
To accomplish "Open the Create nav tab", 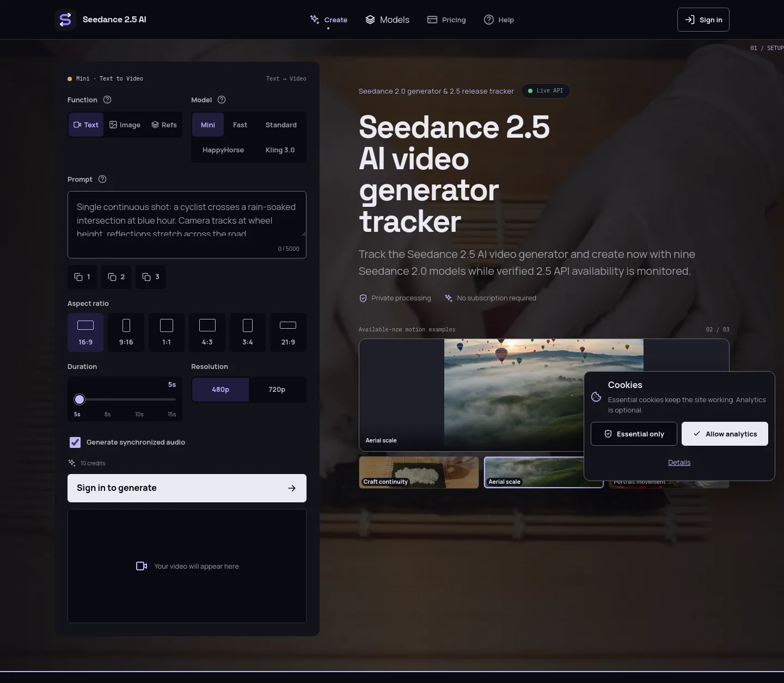I will pyautogui.click(x=329, y=20).
